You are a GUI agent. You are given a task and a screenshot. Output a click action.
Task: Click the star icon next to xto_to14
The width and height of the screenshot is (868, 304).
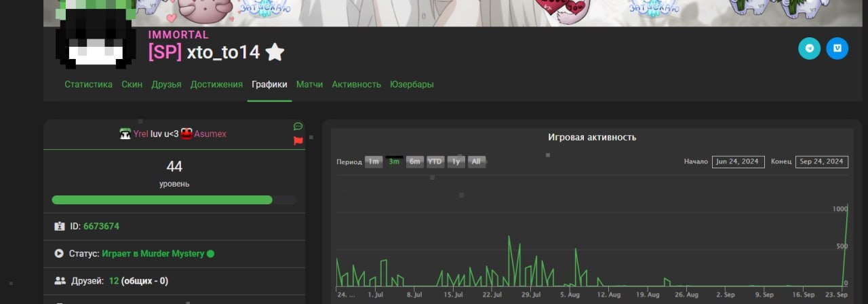pos(275,52)
